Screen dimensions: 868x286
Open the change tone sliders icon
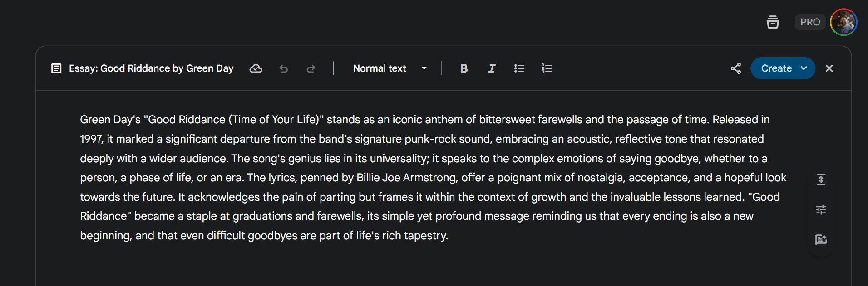[821, 209]
